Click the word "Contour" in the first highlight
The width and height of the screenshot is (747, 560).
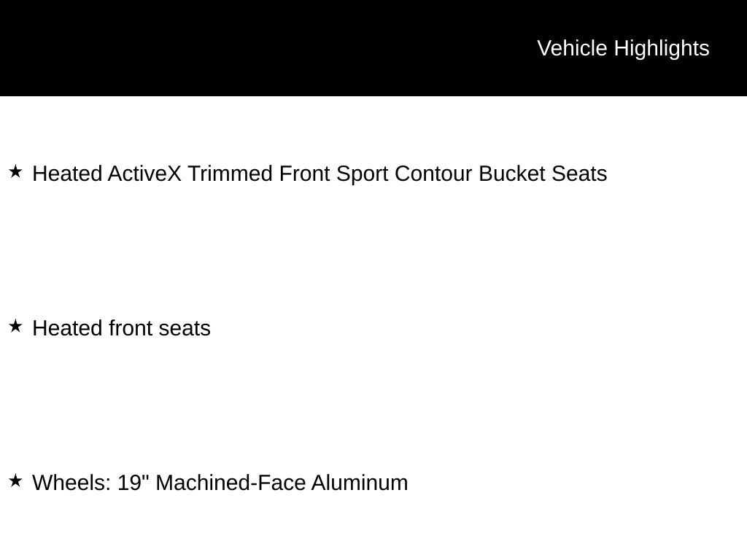pyautogui.click(x=433, y=174)
